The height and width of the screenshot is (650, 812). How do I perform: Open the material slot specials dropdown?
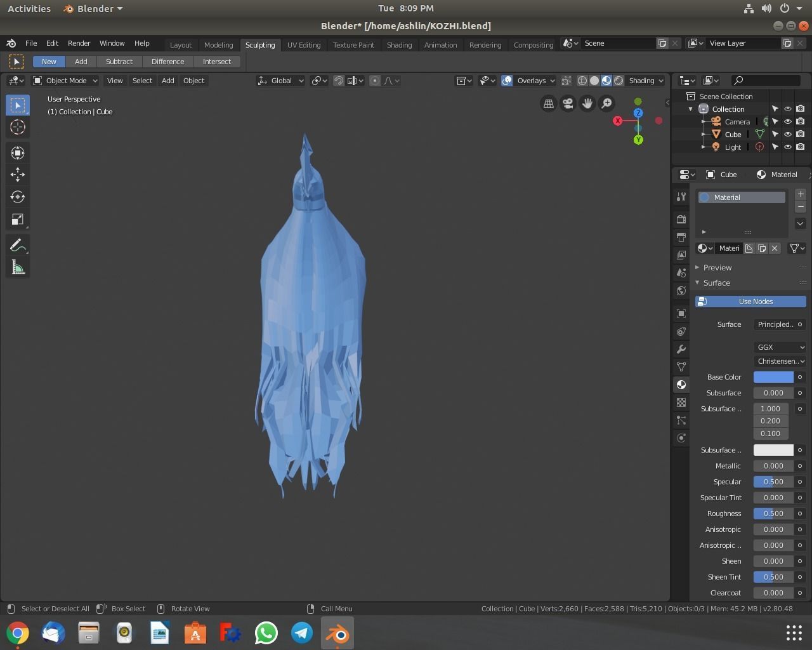pos(801,223)
